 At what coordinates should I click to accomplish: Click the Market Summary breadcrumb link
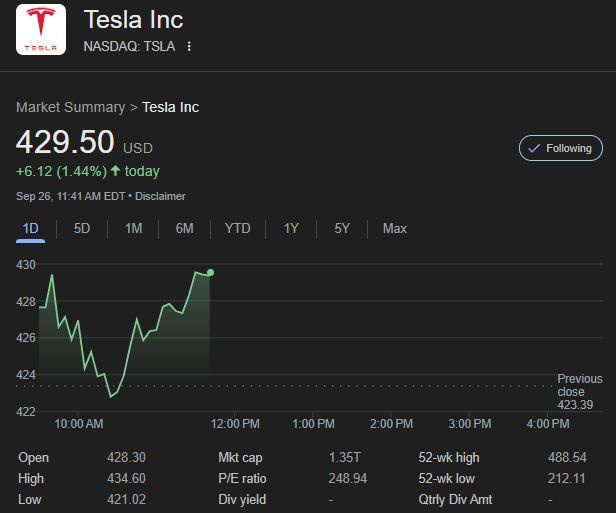(x=70, y=107)
